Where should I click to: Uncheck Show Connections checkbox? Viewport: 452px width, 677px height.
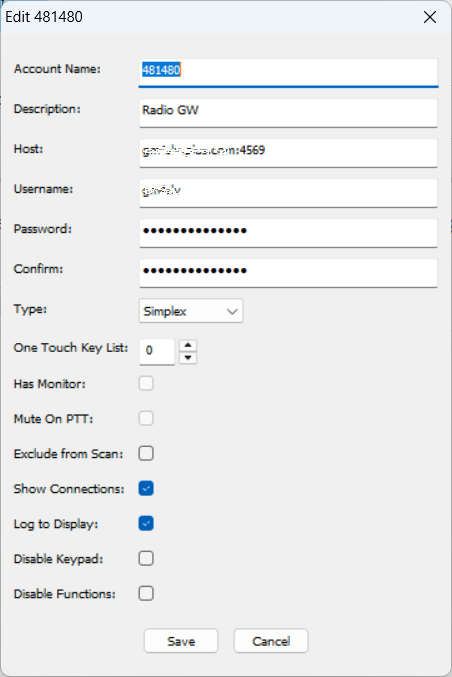pyautogui.click(x=146, y=488)
